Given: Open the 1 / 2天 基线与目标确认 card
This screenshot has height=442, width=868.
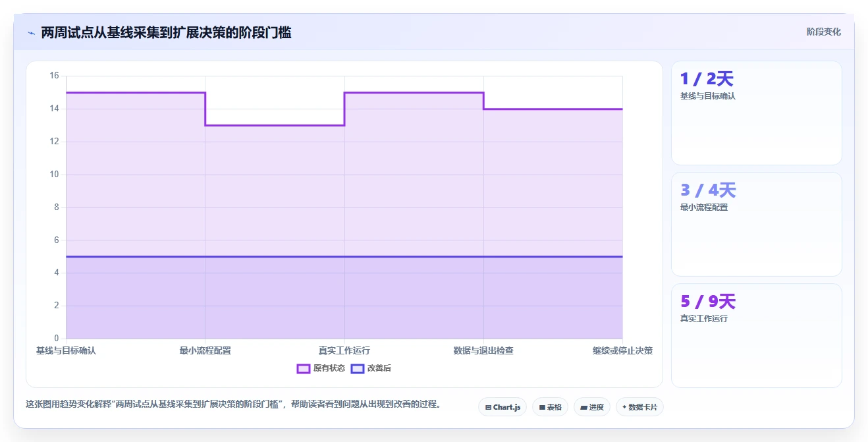Looking at the screenshot, I should [757, 113].
